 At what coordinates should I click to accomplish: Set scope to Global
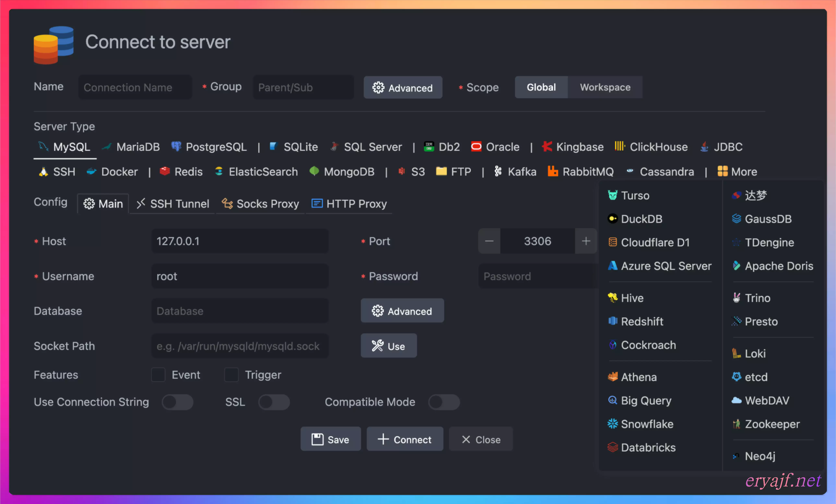coord(541,87)
